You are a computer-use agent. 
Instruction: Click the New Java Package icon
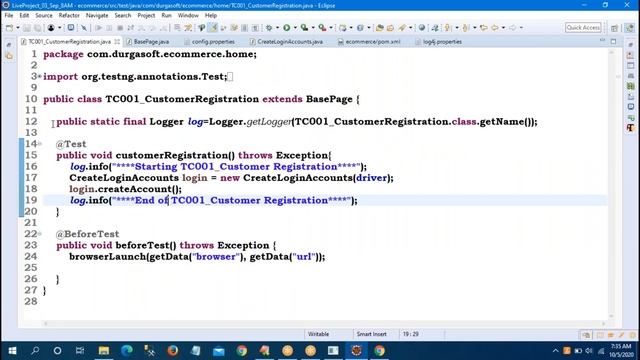tap(343, 28)
